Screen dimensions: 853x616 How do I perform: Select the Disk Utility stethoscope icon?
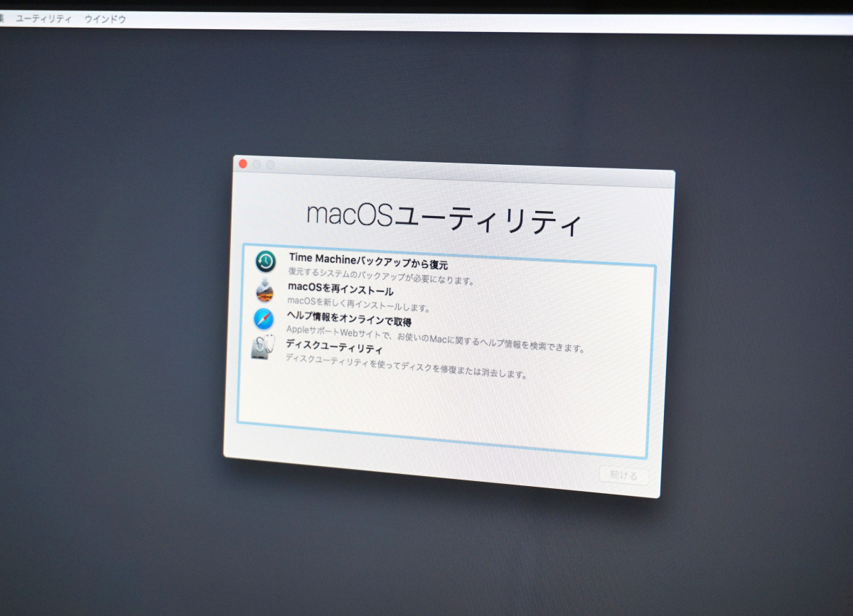coord(262,347)
